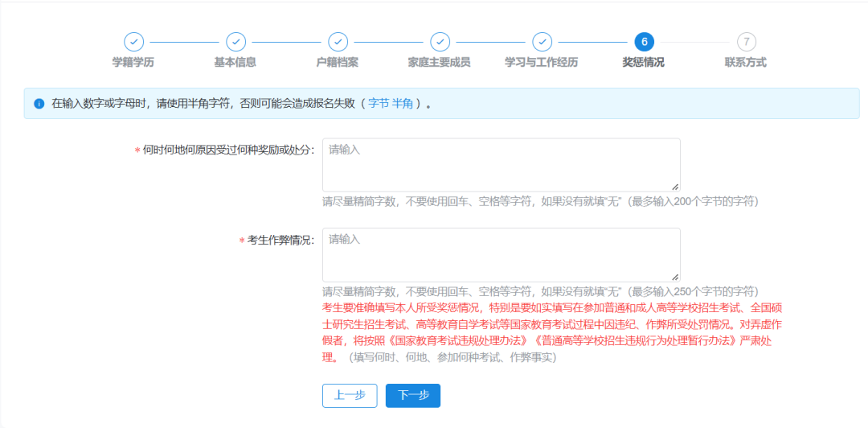Screen dimensions: 868x428
Task: Click hint text mentioning 最多输入200个字节
Action: point(540,201)
